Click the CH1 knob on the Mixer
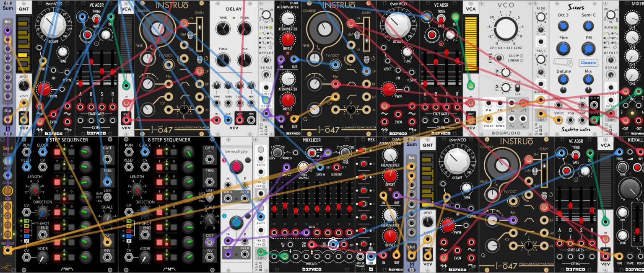The width and height of the screenshot is (644, 273). point(633,18)
